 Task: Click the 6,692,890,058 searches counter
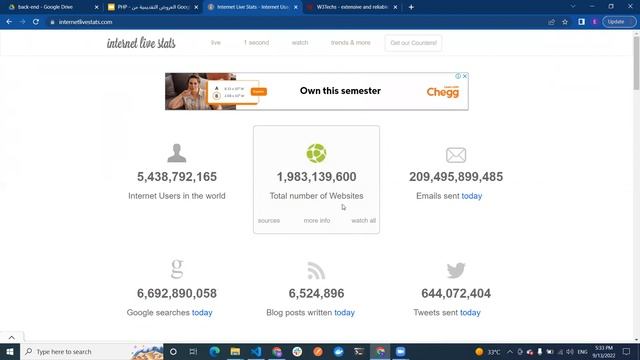tap(177, 293)
